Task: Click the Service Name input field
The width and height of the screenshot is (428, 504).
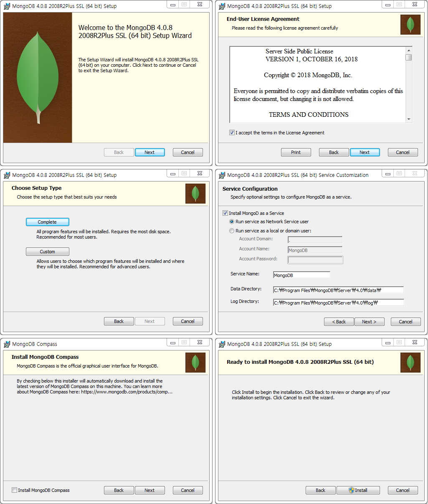Action: click(301, 275)
